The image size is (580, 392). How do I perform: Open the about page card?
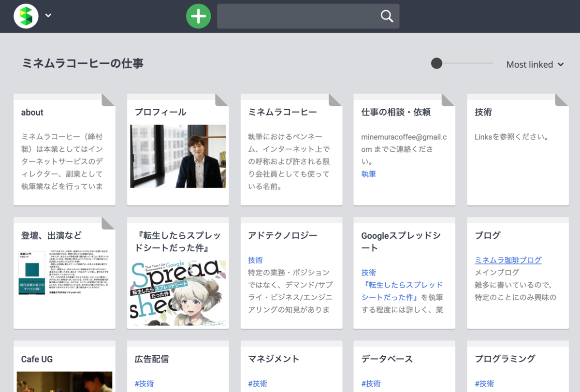point(64,149)
